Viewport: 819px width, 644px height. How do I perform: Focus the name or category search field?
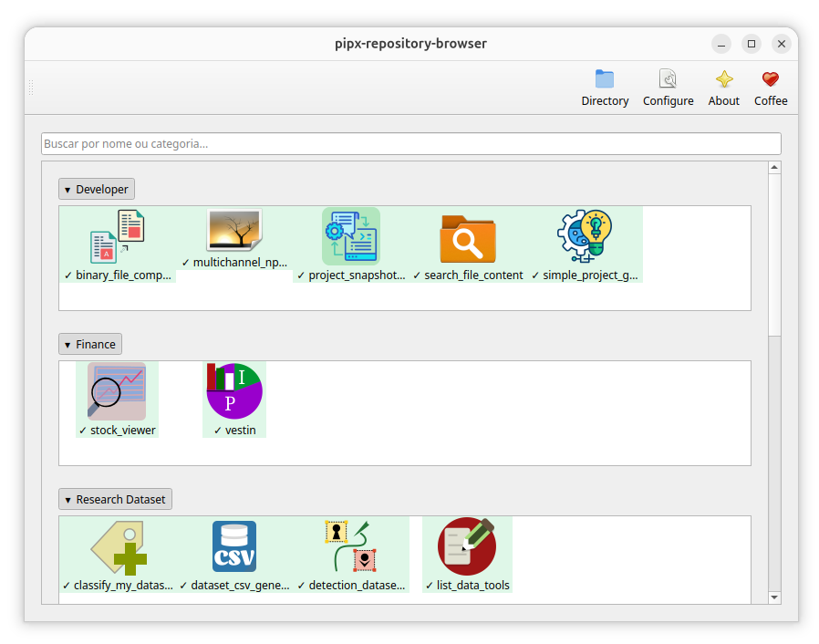tap(411, 143)
